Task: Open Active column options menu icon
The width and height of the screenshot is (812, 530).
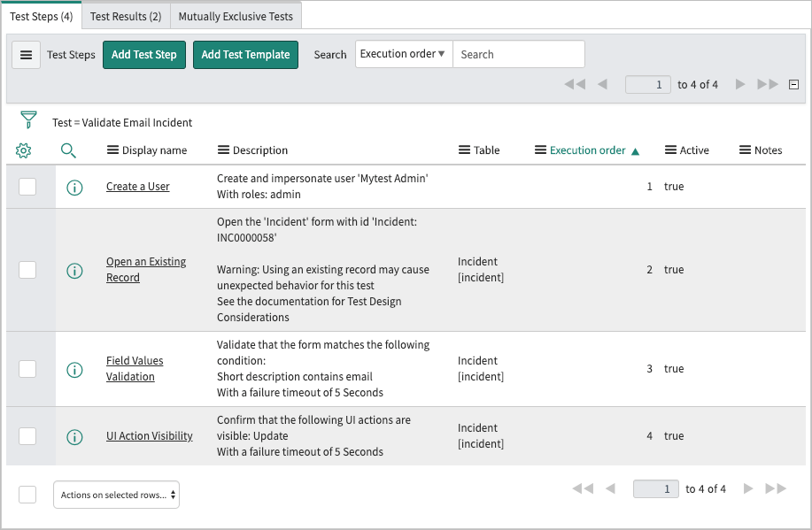Action: (670, 150)
